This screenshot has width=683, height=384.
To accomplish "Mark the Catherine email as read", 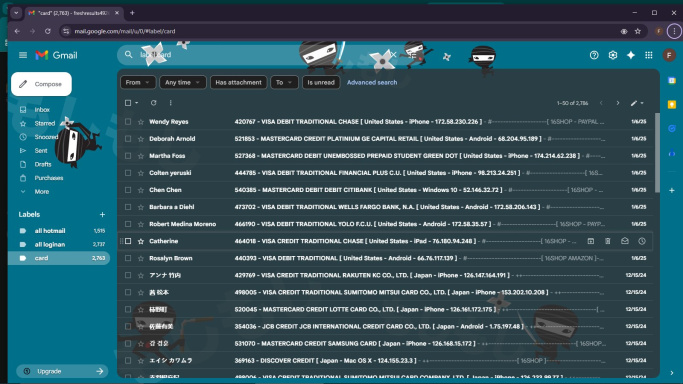I will pos(625,241).
